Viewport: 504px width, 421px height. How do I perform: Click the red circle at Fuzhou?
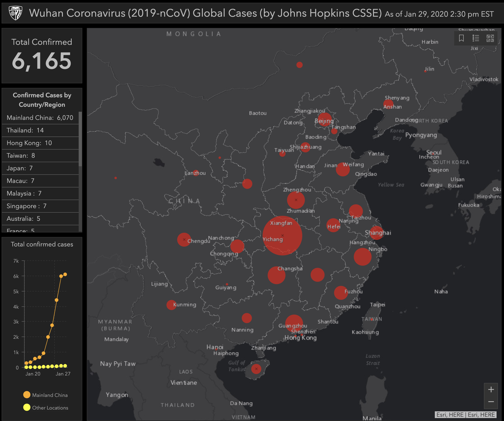(341, 293)
